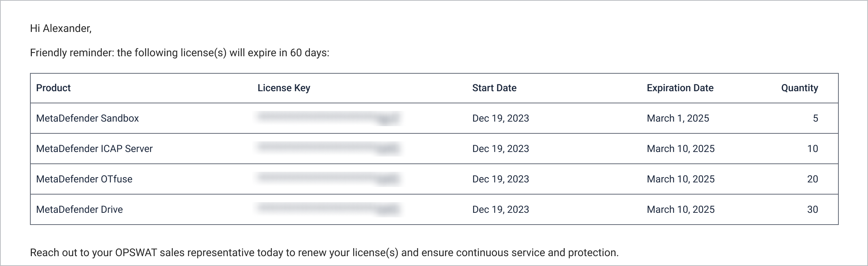The height and width of the screenshot is (266, 868).
Task: Select the MetaDefender Sandbox product cell
Action: coord(87,118)
